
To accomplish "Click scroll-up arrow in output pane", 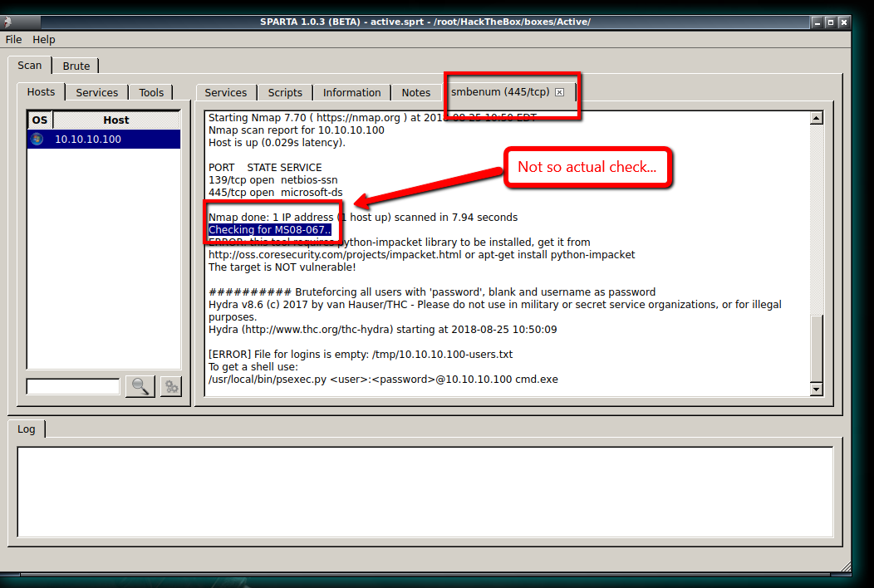I will (x=816, y=119).
